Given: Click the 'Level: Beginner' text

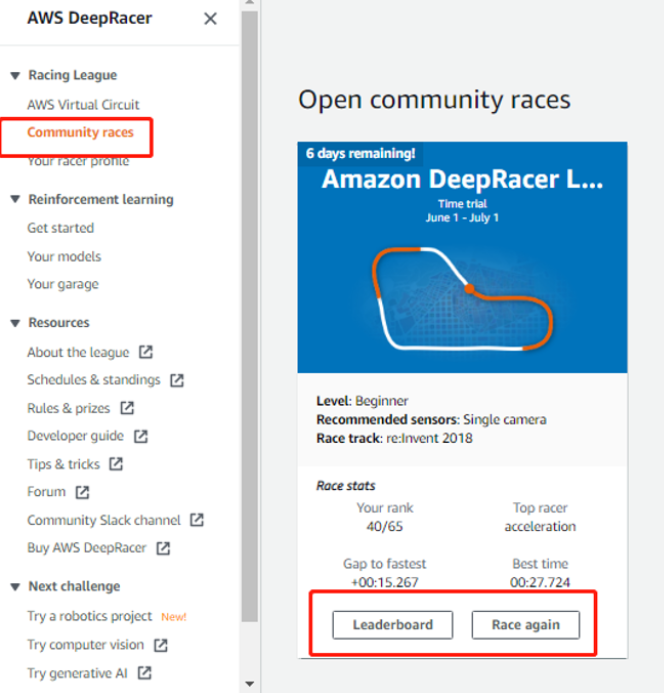Looking at the screenshot, I should pyautogui.click(x=362, y=401).
